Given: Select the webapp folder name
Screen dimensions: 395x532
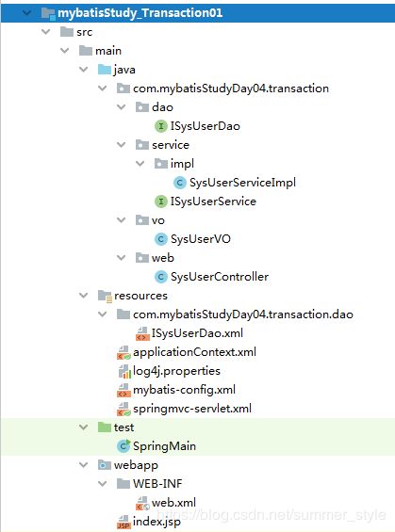Looking at the screenshot, I should click(136, 465).
